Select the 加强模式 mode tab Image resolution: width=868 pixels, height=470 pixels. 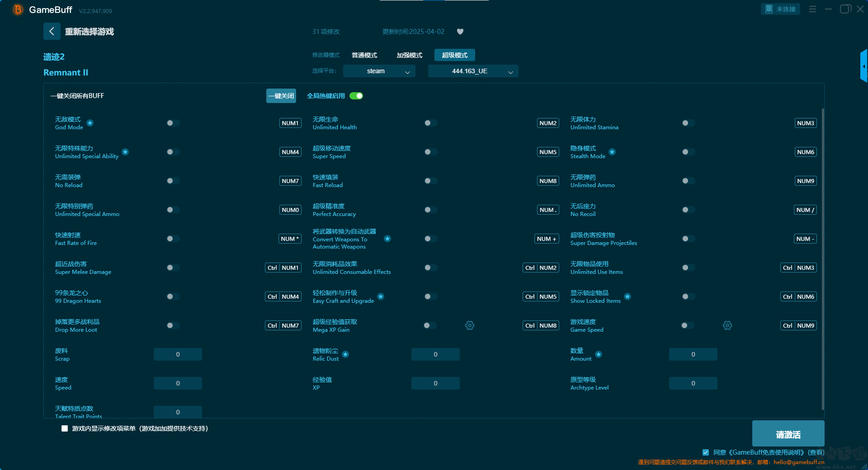409,55
